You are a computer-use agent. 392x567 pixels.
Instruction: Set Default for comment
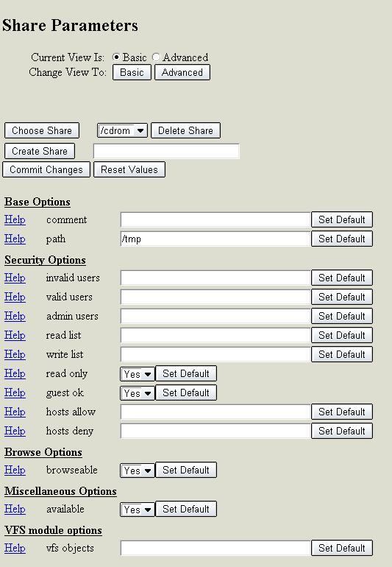342,219
